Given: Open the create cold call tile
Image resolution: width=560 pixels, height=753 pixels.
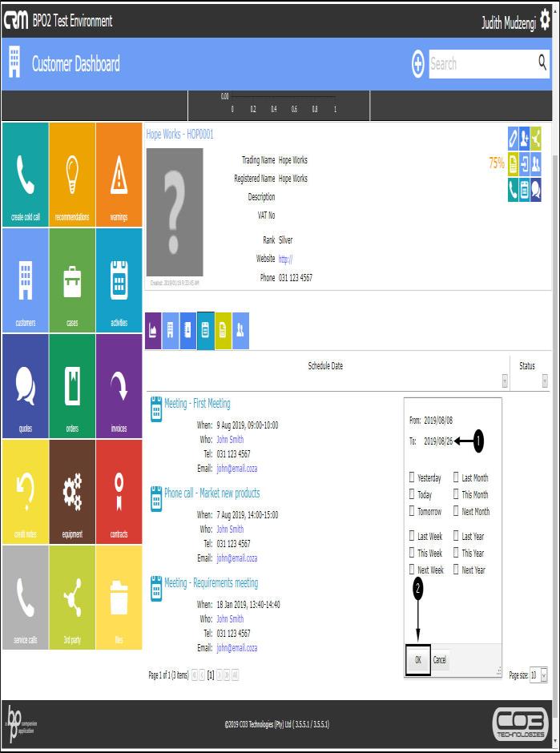Looking at the screenshot, I should (26, 175).
